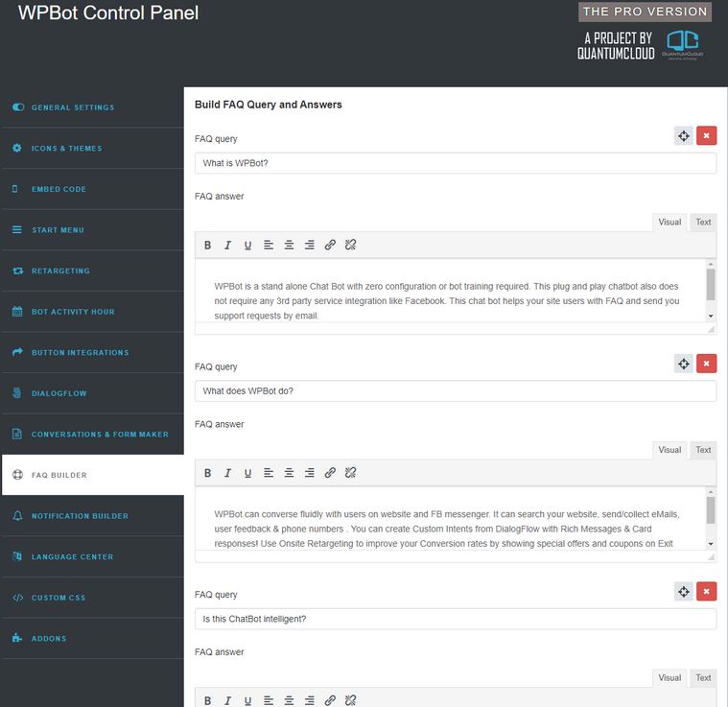
Task: Open Language Center section
Action: click(x=93, y=556)
